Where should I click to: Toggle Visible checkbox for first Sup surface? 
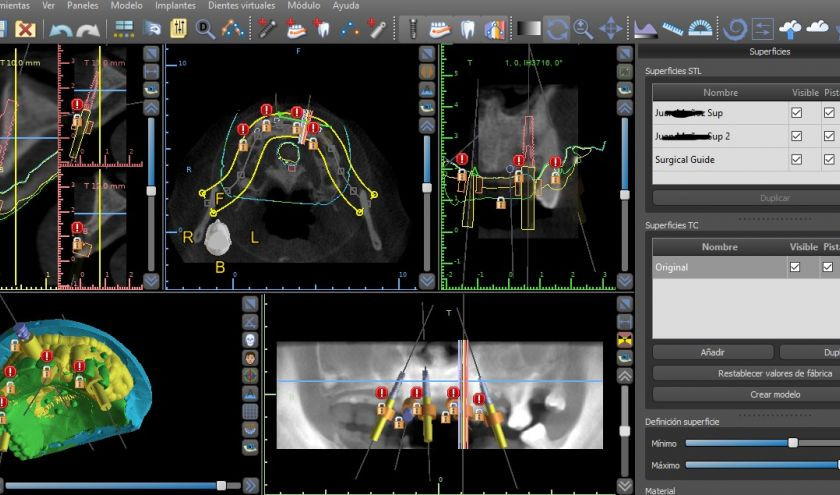point(796,113)
